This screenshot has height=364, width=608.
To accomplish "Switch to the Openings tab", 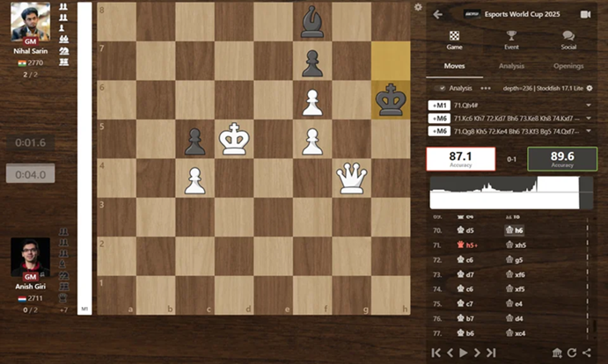I will pyautogui.click(x=568, y=66).
